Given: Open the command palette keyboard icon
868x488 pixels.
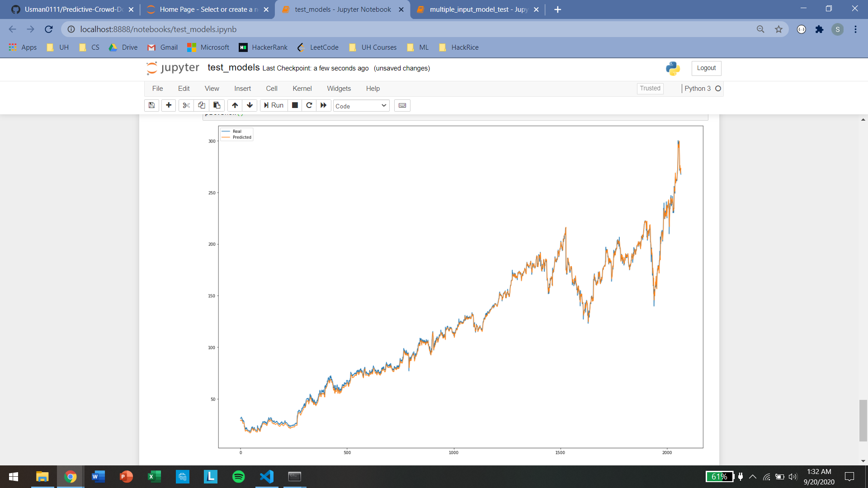Looking at the screenshot, I should (402, 105).
